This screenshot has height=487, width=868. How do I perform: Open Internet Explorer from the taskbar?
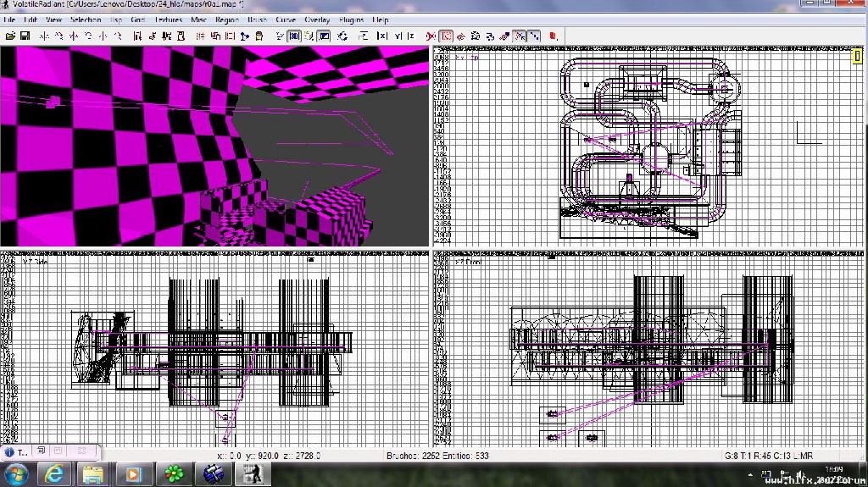click(54, 473)
